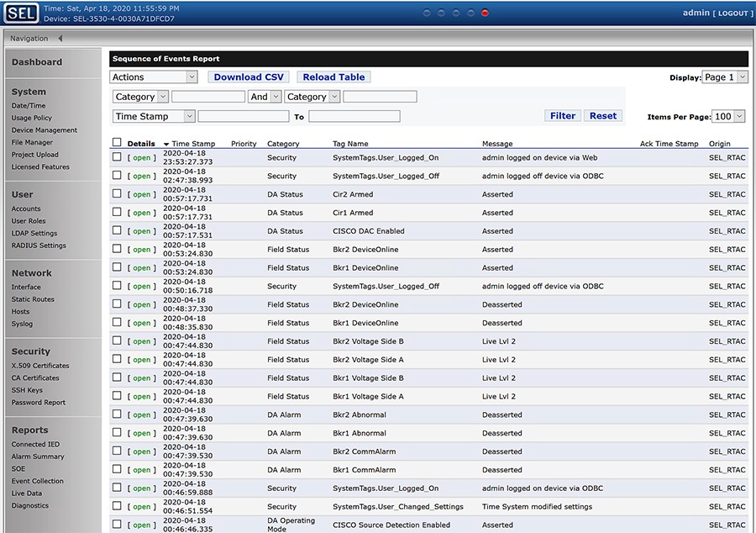The image size is (756, 533).
Task: Click the Download CSV button
Action: click(x=249, y=77)
